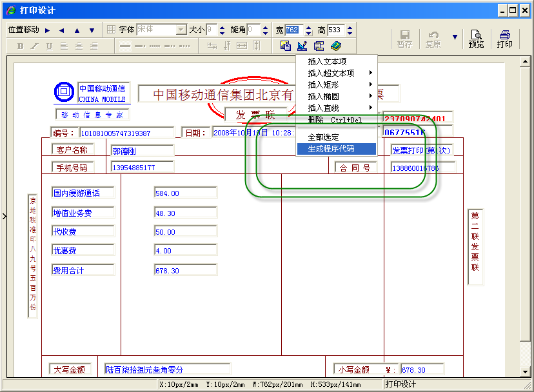Decrease rotation angle 旋角 down arrow
The image size is (534, 392).
click(266, 33)
